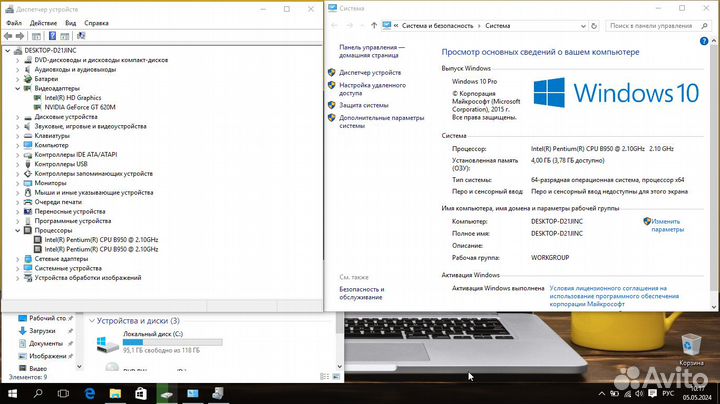This screenshot has width=720, height=404.
Task: Click the help icon in Device Manager toolbar
Action: click(x=52, y=36)
